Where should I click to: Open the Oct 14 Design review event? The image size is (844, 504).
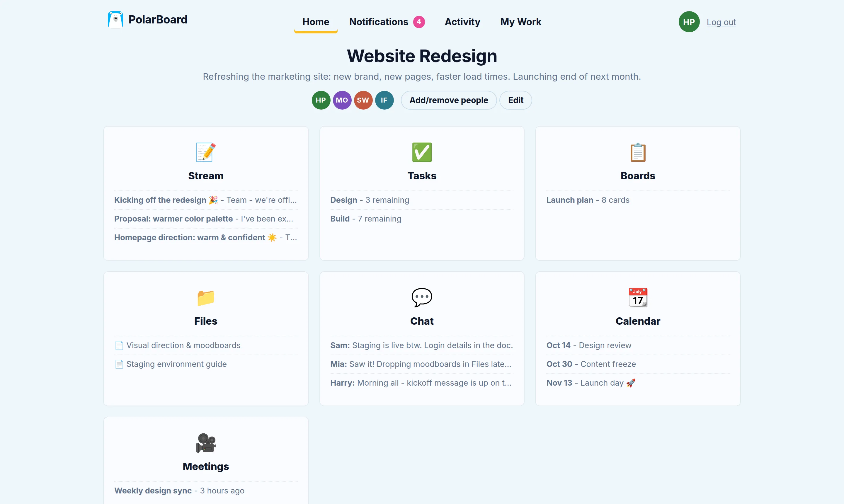click(637, 345)
